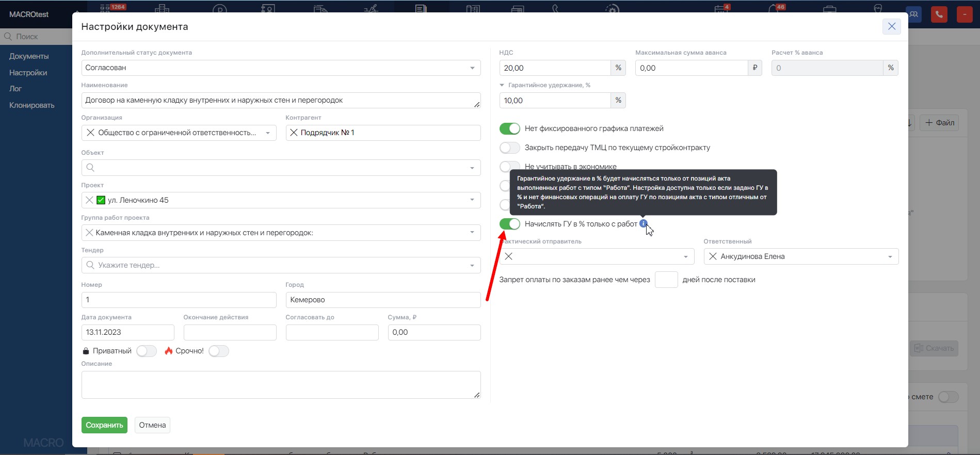Disable Нет фиксированного графика платежей toggle
Image resolution: width=980 pixels, height=455 pixels.
click(x=509, y=128)
